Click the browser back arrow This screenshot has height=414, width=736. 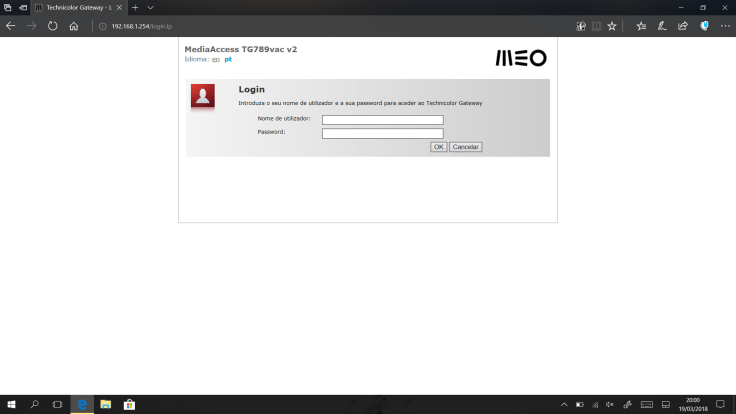[x=11, y=26]
